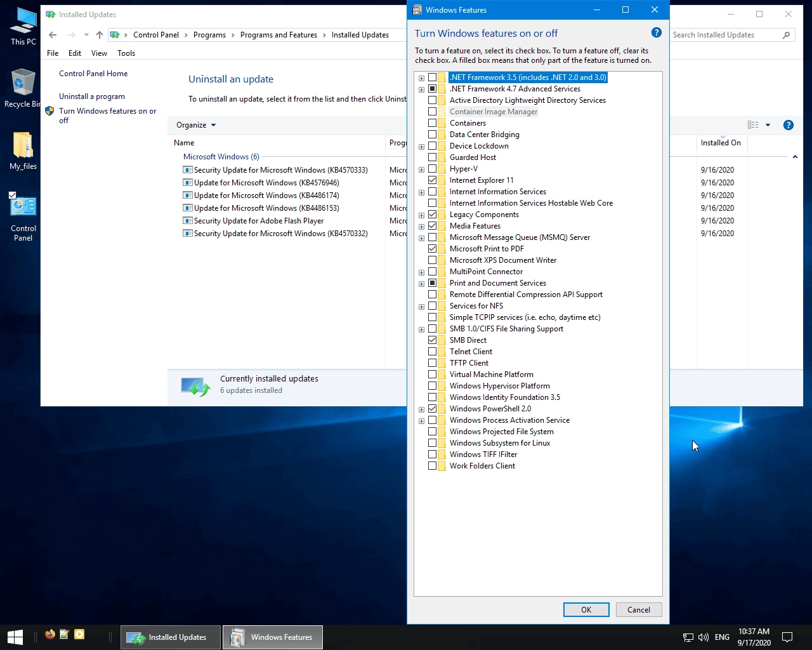Click OK in Windows Features
The width and height of the screenshot is (812, 650).
(586, 609)
